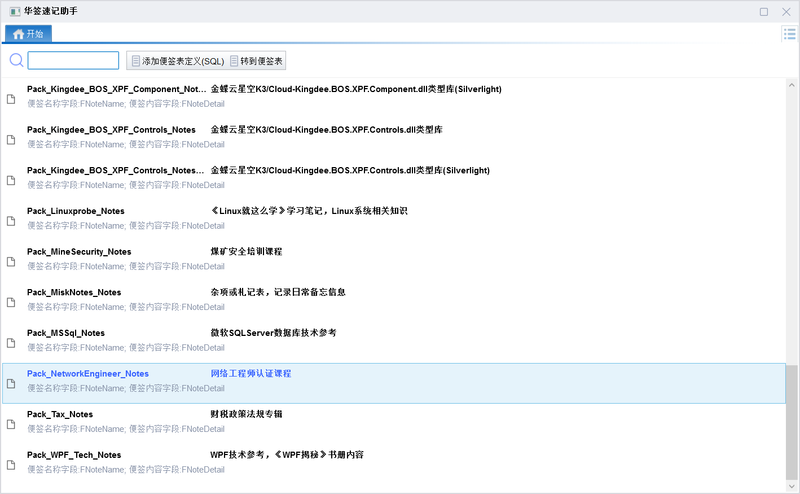Click document icon of Pack_Kingdee_BOS_XPF_Component row
The image size is (800, 494).
pos(11,99)
